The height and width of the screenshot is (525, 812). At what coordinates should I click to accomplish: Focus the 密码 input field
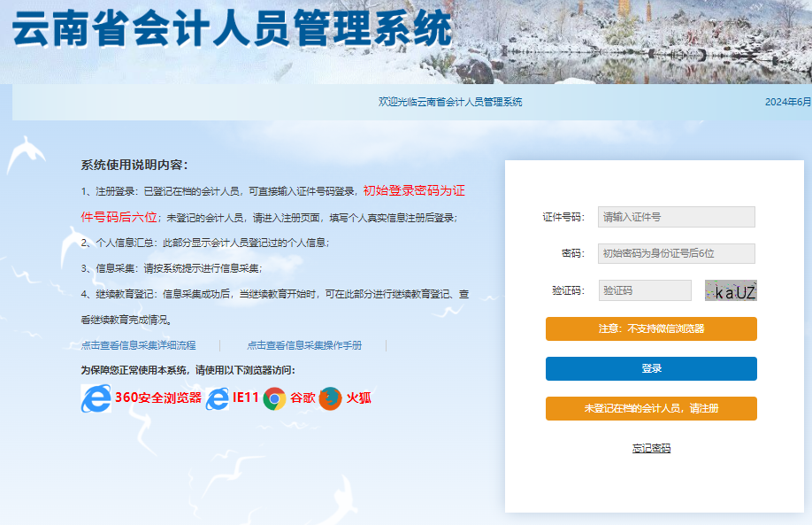click(677, 253)
